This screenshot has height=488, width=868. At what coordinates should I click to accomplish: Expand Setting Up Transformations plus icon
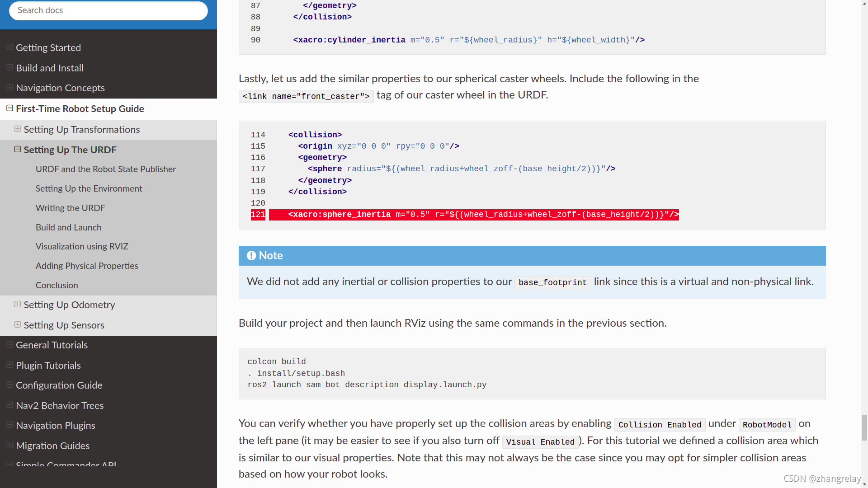pyautogui.click(x=18, y=129)
